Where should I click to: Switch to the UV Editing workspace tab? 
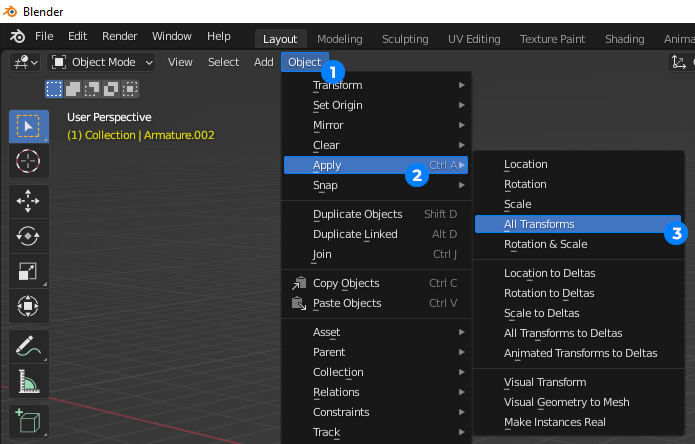(x=474, y=39)
